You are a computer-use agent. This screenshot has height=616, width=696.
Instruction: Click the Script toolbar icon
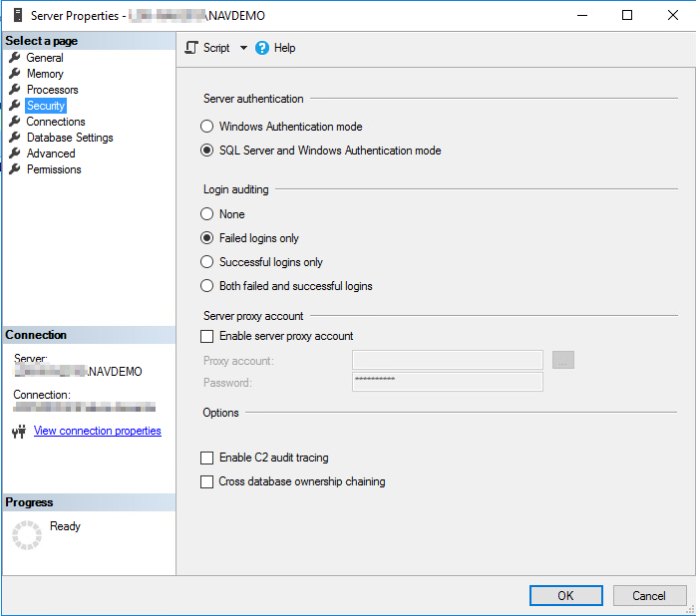point(191,48)
